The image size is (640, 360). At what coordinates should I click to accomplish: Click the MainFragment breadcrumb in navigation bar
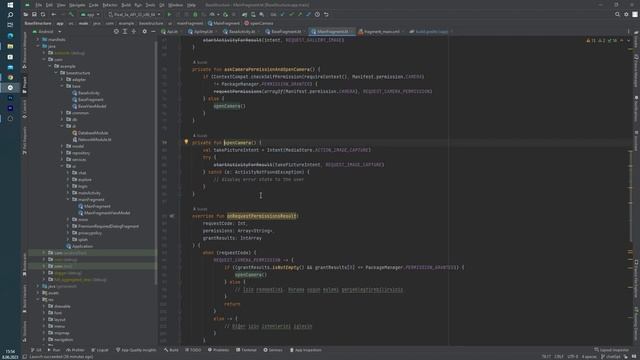tap(224, 23)
